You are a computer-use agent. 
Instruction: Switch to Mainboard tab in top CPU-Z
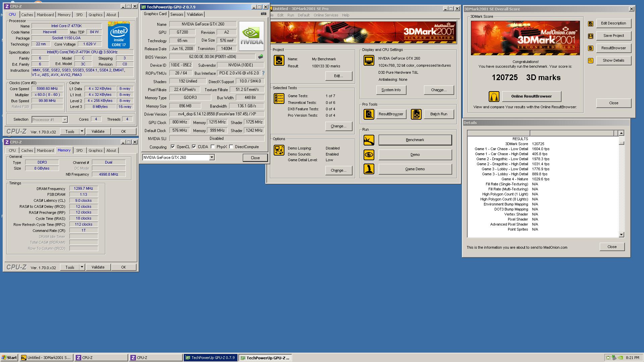45,15
